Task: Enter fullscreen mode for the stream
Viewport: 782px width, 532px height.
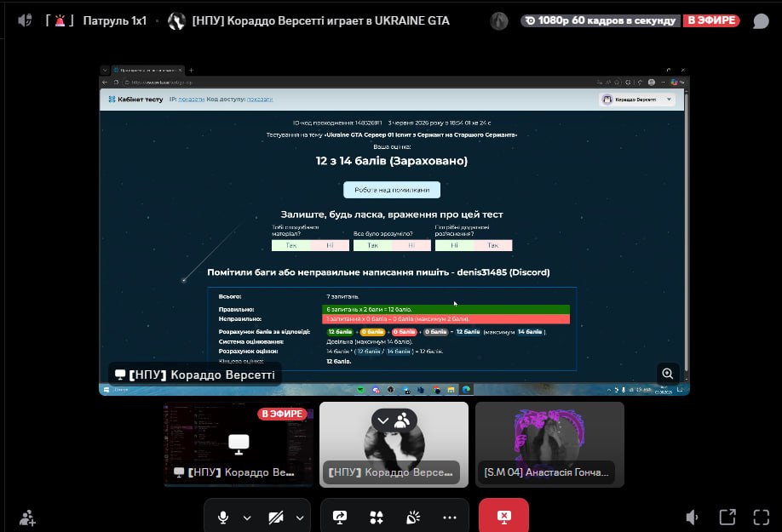Action: point(761,517)
